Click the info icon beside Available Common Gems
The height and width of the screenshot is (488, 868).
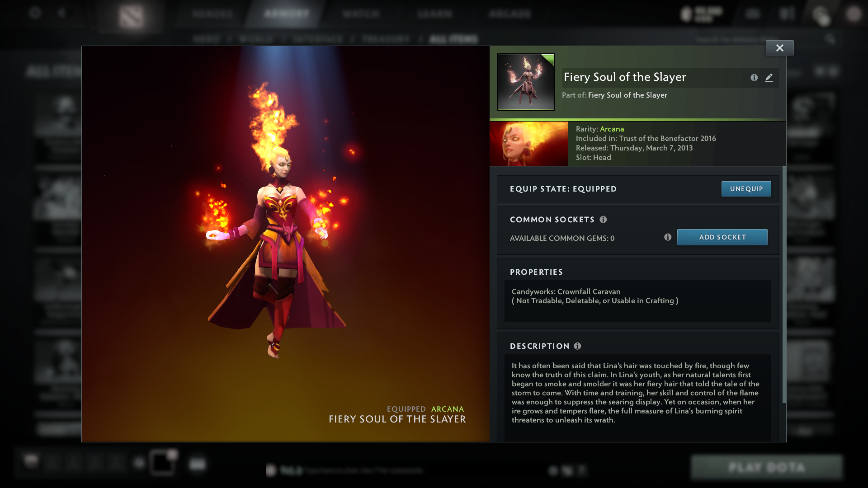(x=668, y=237)
